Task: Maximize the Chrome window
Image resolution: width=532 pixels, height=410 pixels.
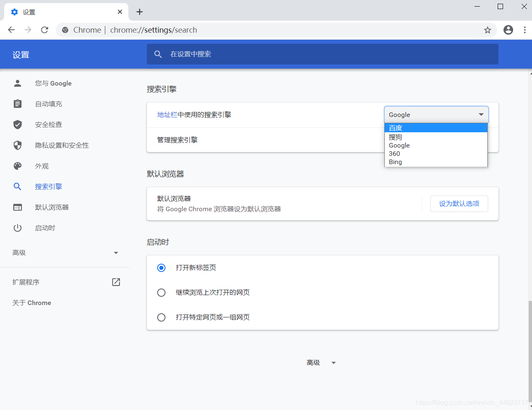Action: pos(500,6)
